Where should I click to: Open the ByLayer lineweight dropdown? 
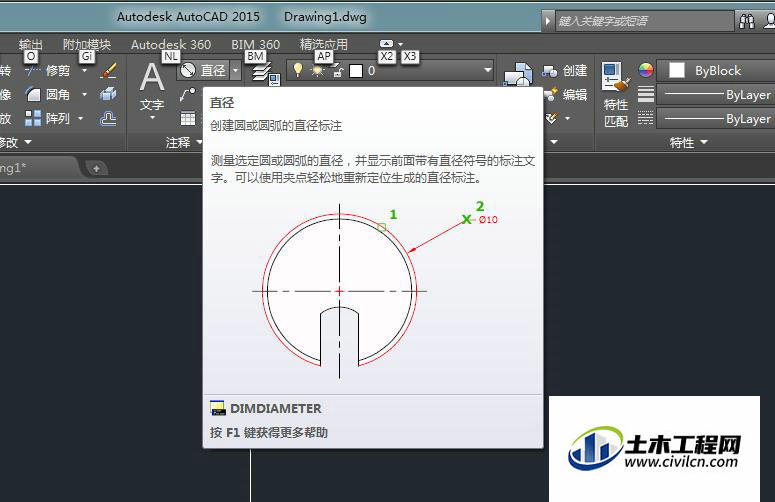[x=716, y=94]
